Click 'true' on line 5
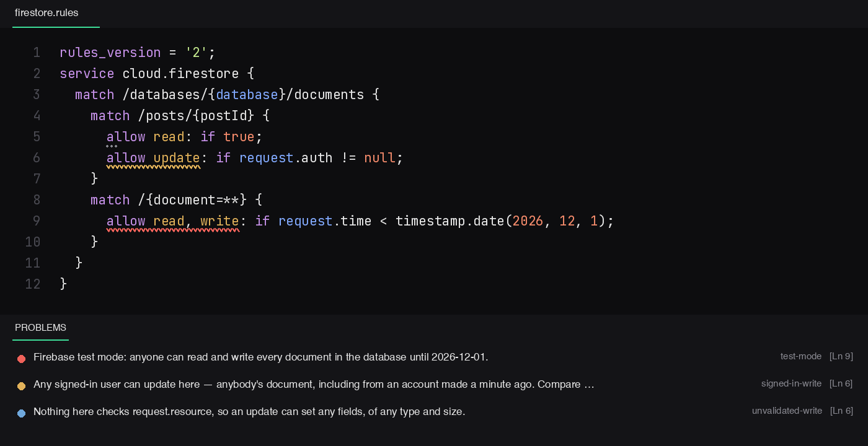This screenshot has width=868, height=446. pyautogui.click(x=239, y=137)
